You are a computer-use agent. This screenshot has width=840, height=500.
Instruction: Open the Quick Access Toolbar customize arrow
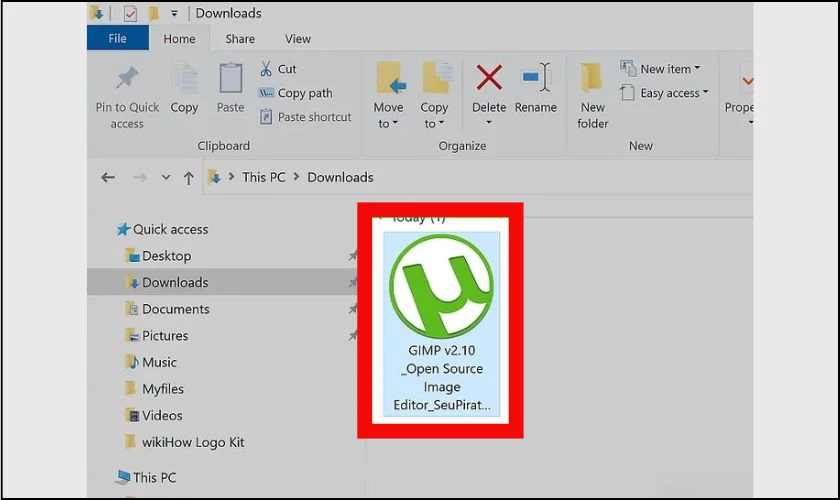pos(174,14)
